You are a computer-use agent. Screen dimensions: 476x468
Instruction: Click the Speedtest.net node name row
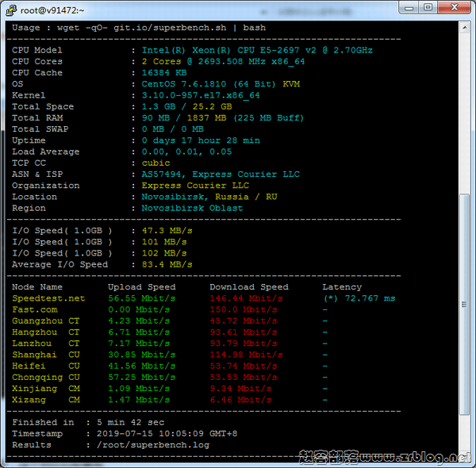tap(48, 298)
